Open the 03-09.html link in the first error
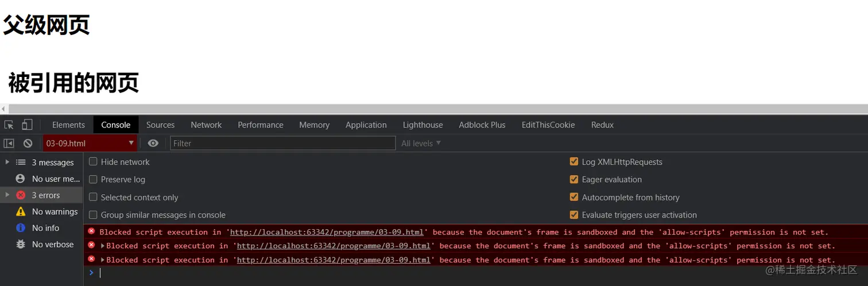868x286 pixels. [327, 232]
